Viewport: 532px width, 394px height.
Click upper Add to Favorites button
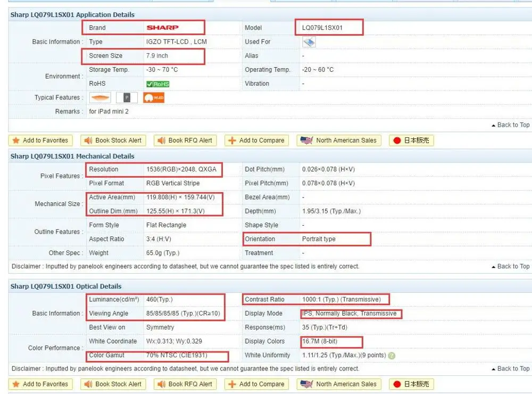point(40,140)
